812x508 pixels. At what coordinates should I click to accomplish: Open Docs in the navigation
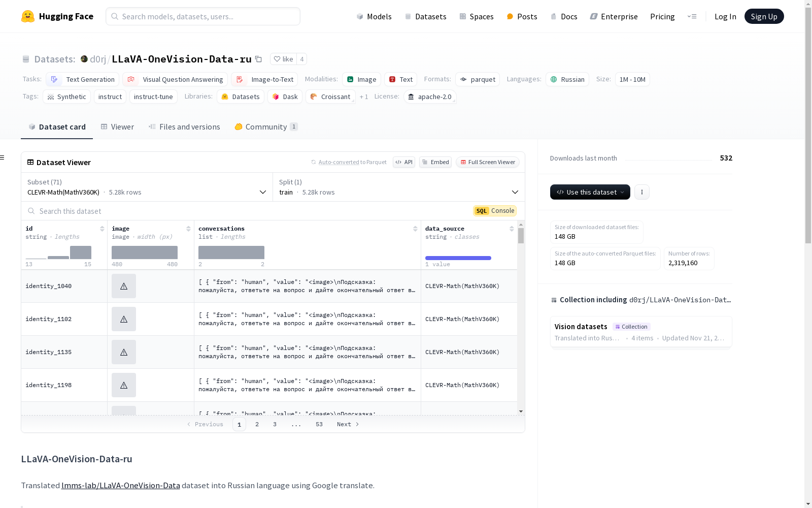click(564, 16)
